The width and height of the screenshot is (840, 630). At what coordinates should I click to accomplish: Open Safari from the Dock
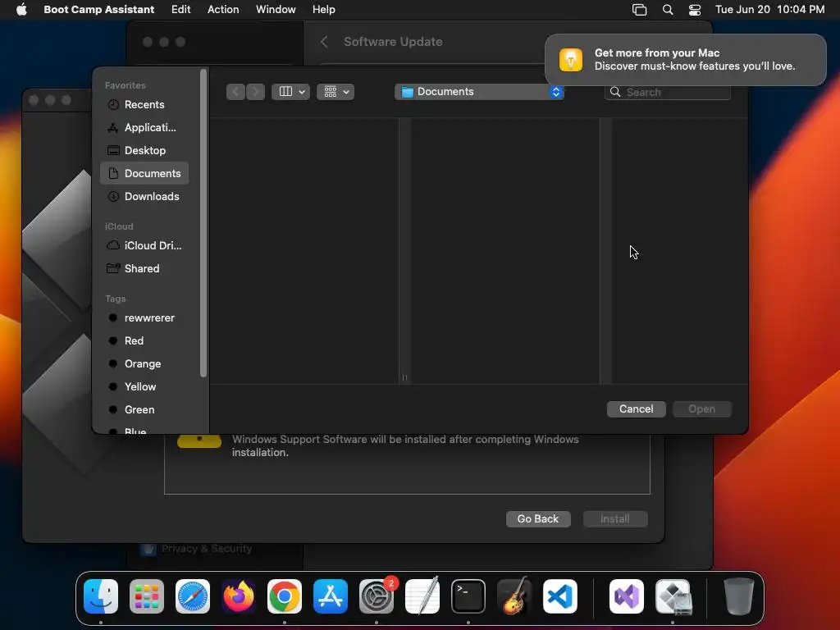(193, 596)
